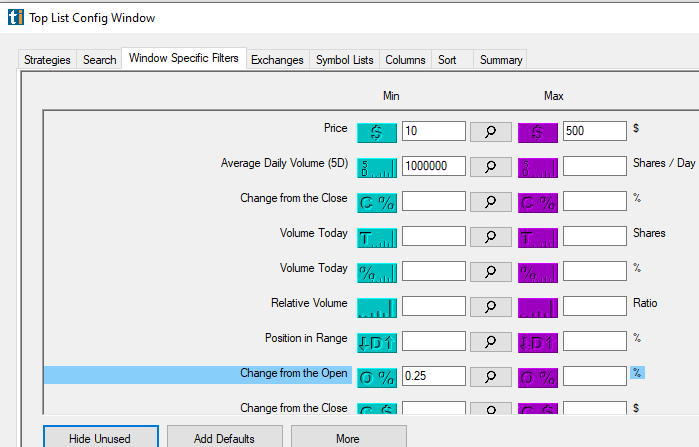The height and width of the screenshot is (447, 699).
Task: Click purple Volume Today percent icon
Action: (x=538, y=273)
